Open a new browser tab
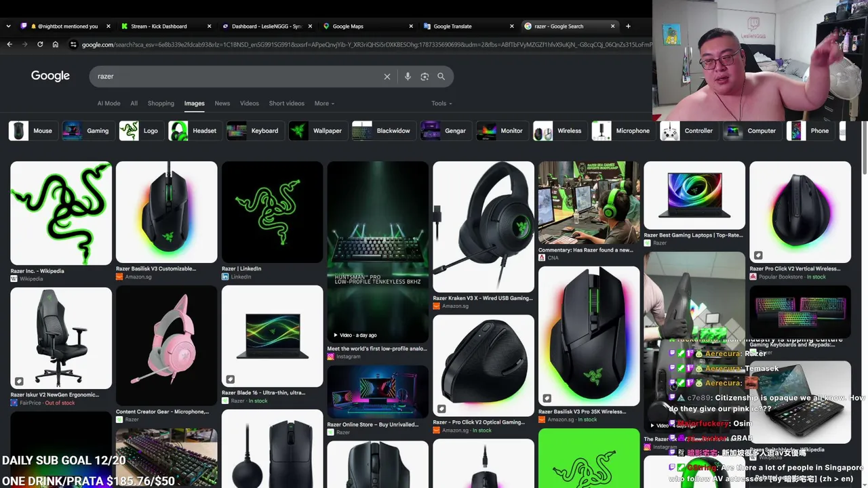This screenshot has height=488, width=868. [x=628, y=26]
